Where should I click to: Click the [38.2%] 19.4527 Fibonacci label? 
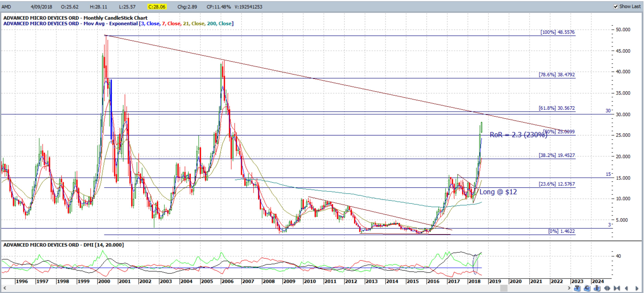coord(557,155)
